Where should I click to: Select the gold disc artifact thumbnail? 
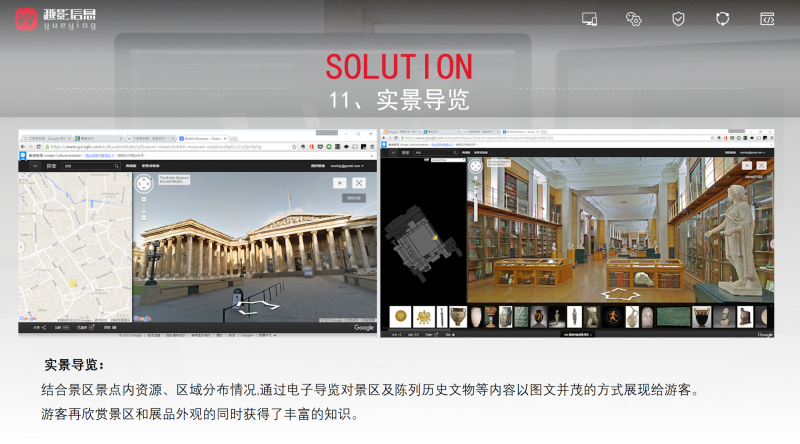400,316
